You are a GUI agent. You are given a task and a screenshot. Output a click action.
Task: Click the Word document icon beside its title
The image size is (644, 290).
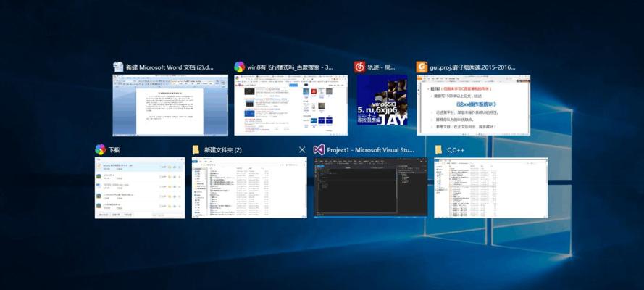coord(118,67)
